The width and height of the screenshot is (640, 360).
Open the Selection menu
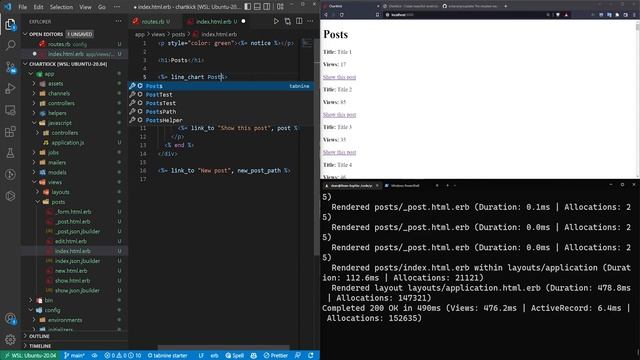[61, 7]
